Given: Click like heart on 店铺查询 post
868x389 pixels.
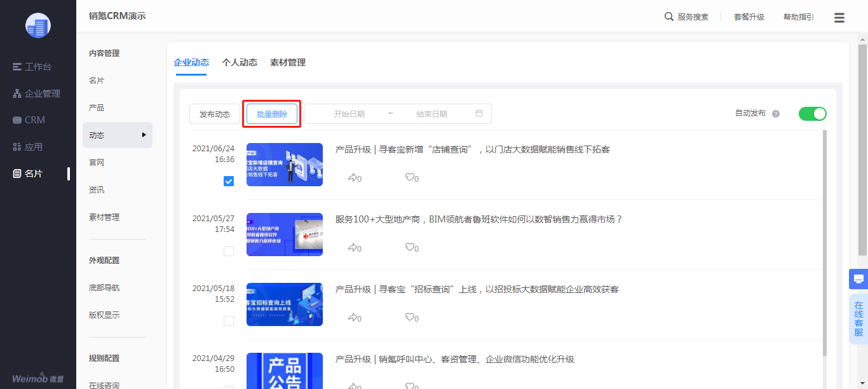Looking at the screenshot, I should (410, 177).
